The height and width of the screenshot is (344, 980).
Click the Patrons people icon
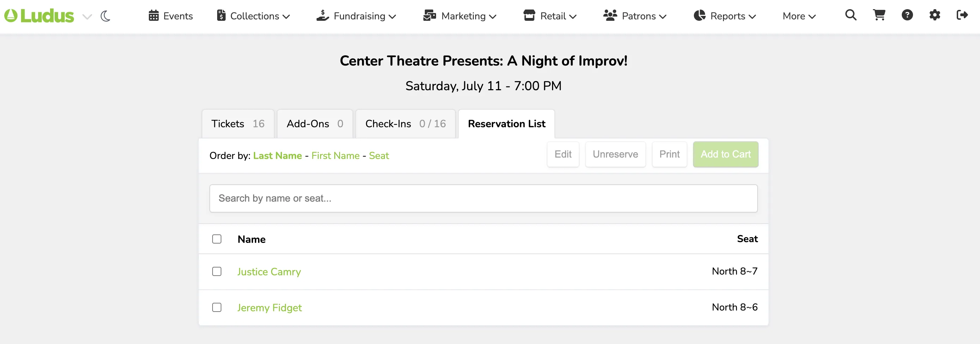610,16
